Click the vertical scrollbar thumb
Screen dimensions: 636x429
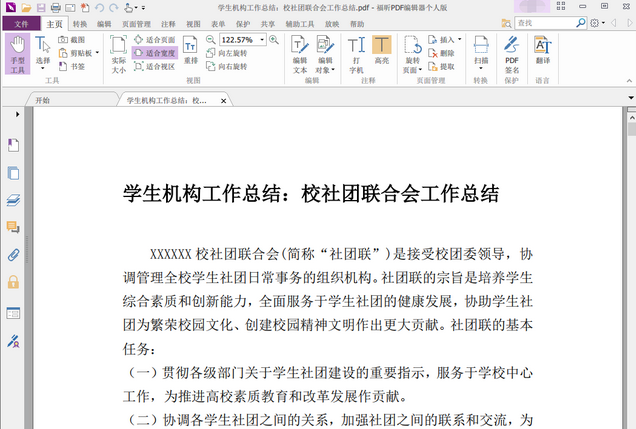coord(632,129)
